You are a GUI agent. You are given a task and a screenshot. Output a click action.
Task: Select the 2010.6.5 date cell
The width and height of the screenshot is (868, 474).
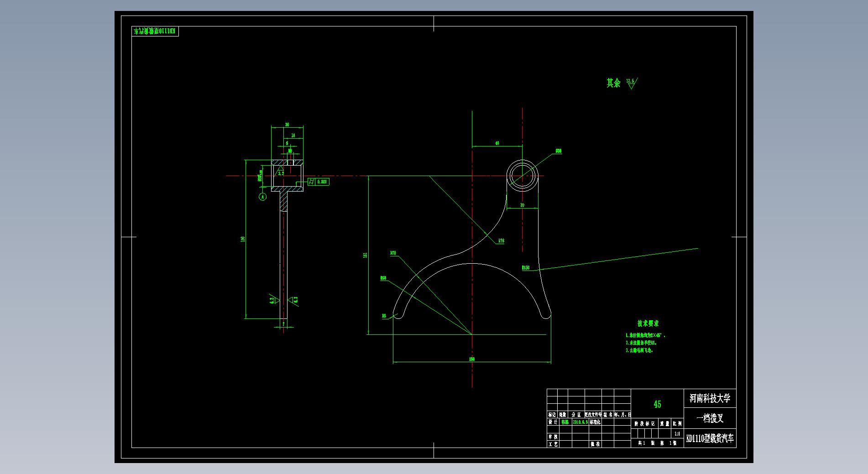pos(580,422)
